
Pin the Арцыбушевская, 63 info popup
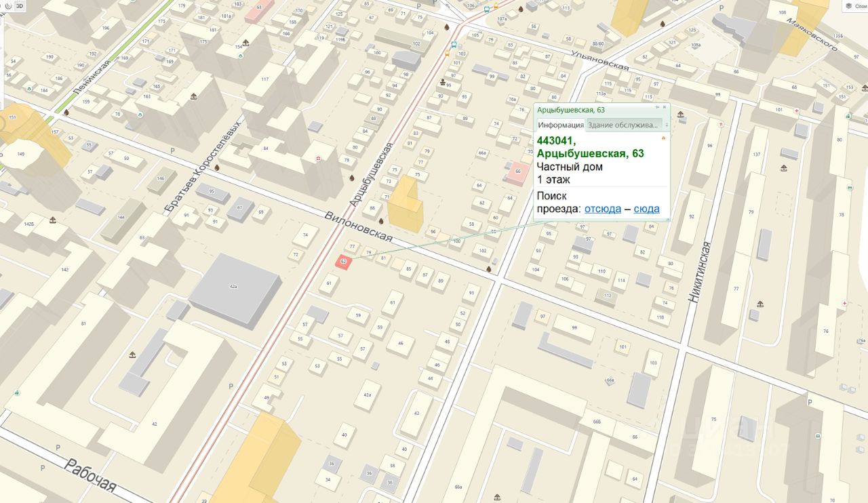[657, 108]
